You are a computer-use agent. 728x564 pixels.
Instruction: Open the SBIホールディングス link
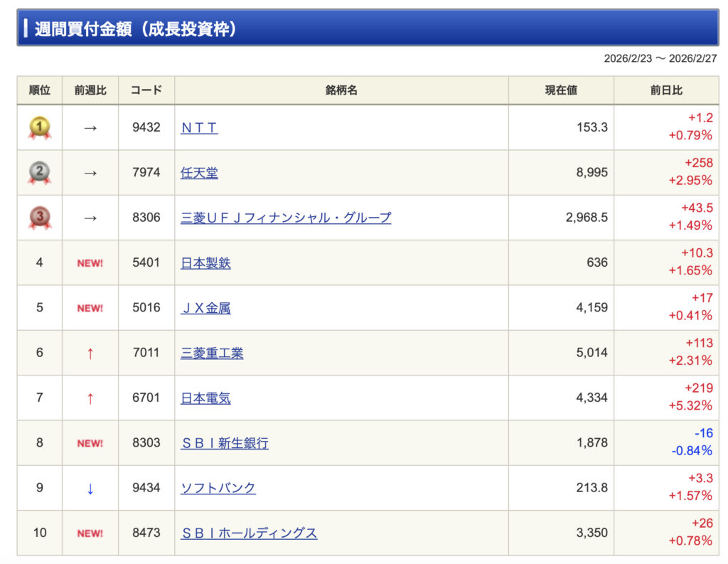(249, 533)
